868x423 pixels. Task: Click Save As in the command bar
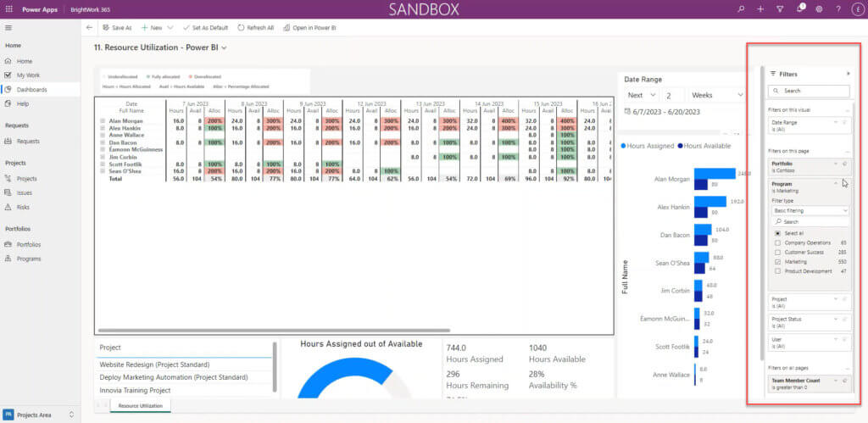pos(117,28)
